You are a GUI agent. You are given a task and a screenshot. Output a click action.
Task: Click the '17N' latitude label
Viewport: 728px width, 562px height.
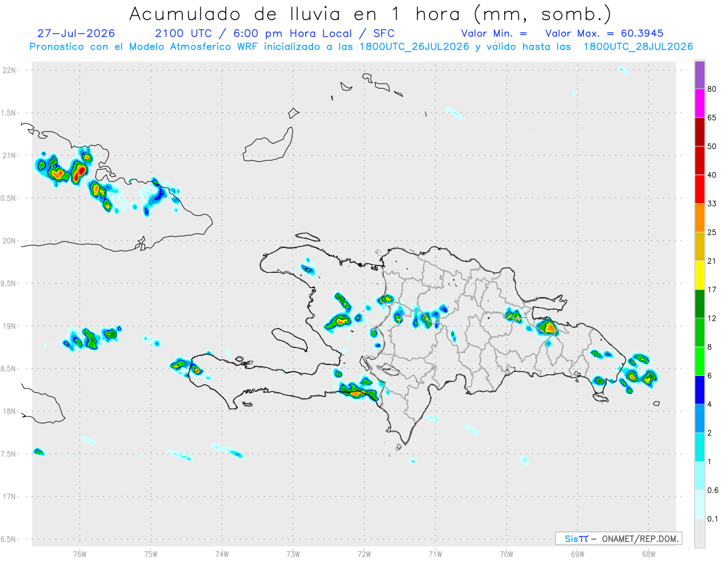click(x=9, y=497)
